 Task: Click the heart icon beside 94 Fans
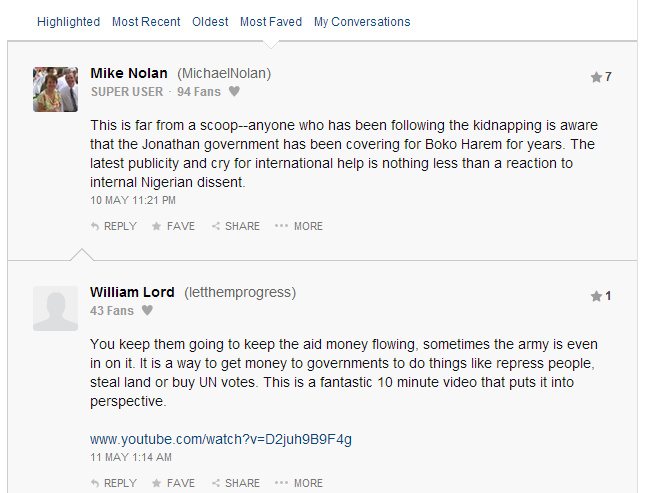[x=234, y=91]
